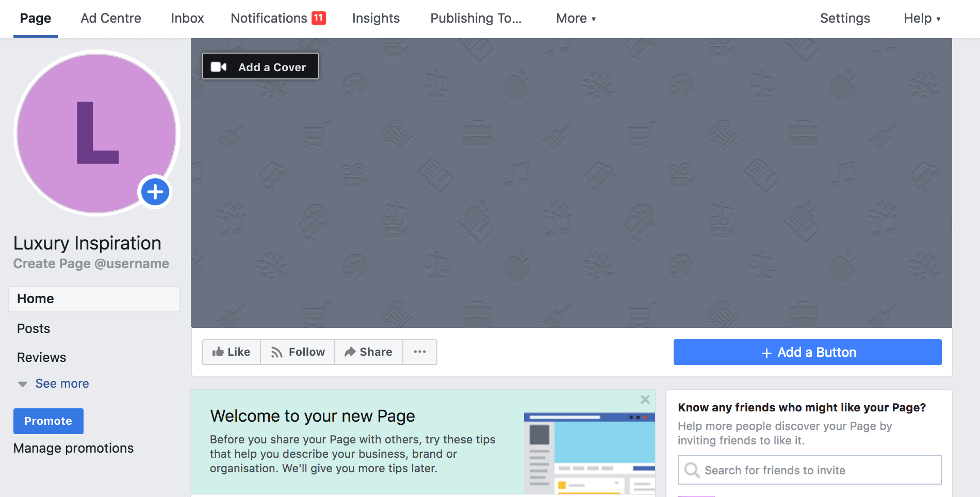Open Manage promotions link
980x497 pixels.
(x=73, y=449)
